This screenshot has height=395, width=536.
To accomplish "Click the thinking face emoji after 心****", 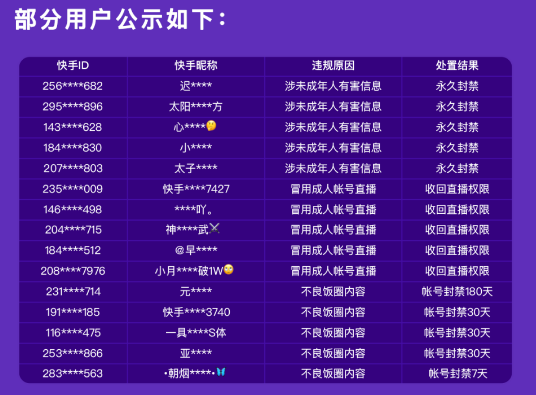I will [211, 126].
